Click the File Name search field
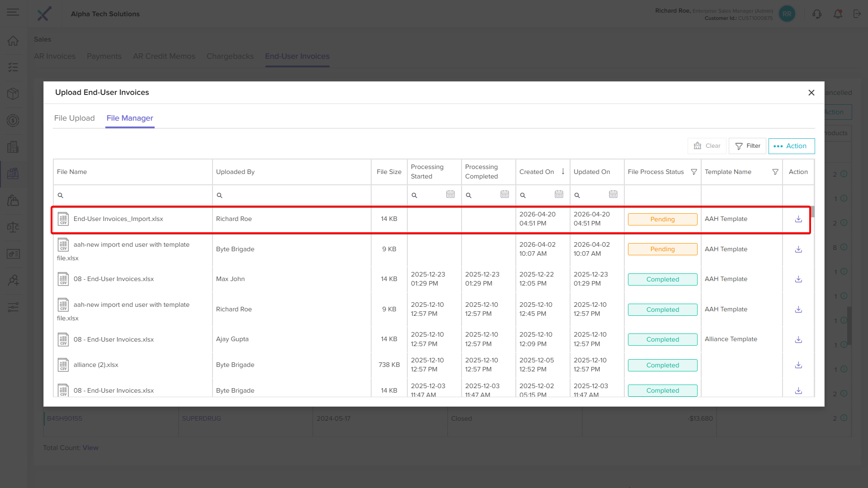 tap(133, 196)
